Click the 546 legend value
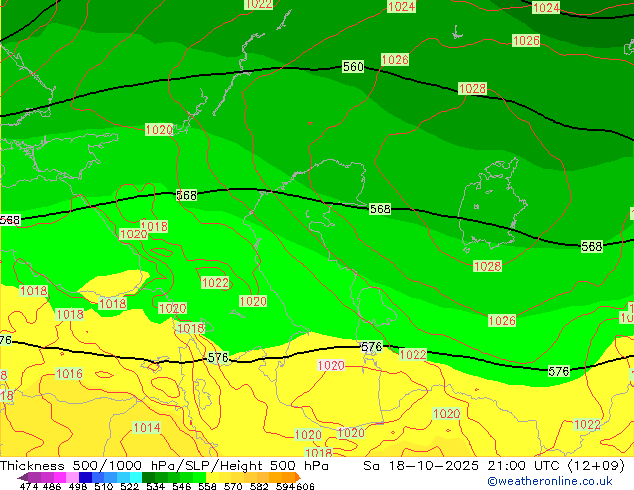Viewport: 634px width, 490px height. click(x=181, y=486)
